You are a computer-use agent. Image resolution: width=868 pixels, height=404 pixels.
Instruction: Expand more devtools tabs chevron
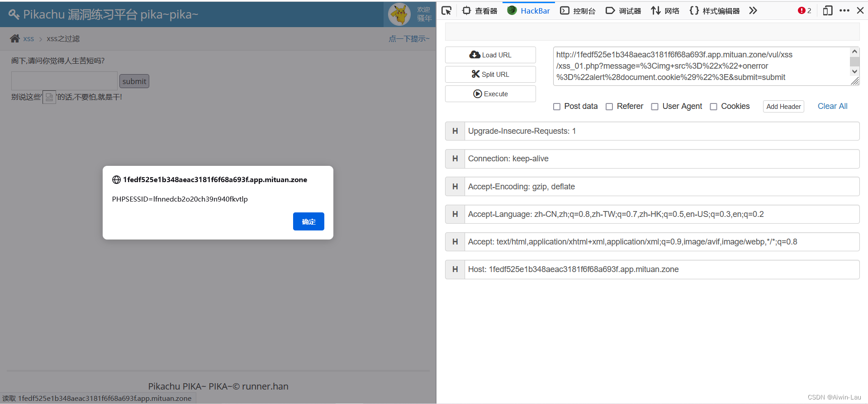click(753, 10)
